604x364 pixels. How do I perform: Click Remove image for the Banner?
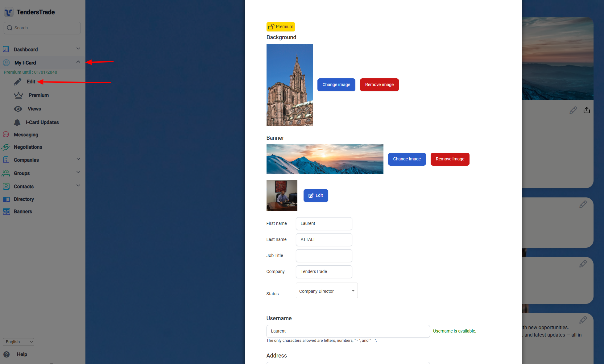point(450,159)
